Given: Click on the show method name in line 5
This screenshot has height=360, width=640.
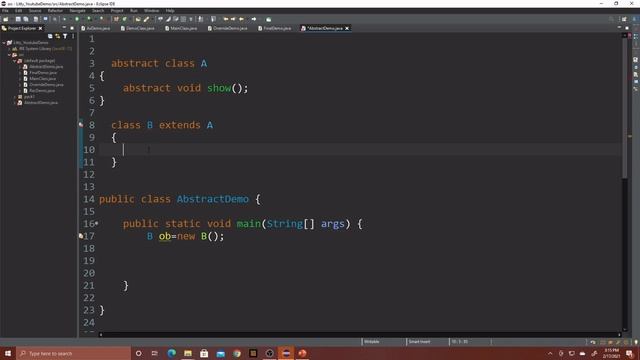Looking at the screenshot, I should [x=219, y=88].
